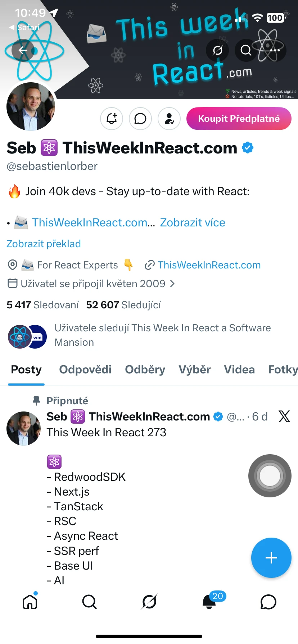Tap Koupit Předplatné subscribe button
Screen dimensions: 298x644
239,119
